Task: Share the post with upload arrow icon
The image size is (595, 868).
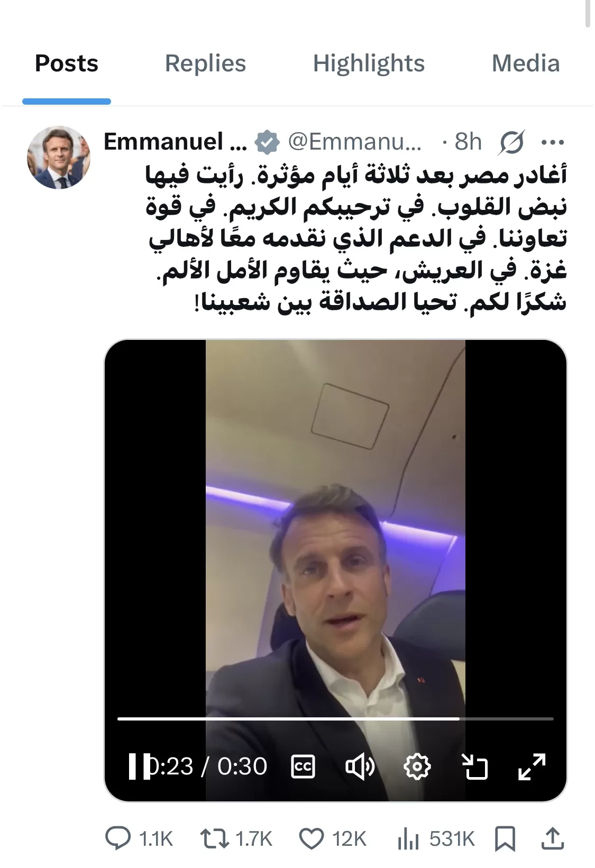Action: [x=552, y=838]
